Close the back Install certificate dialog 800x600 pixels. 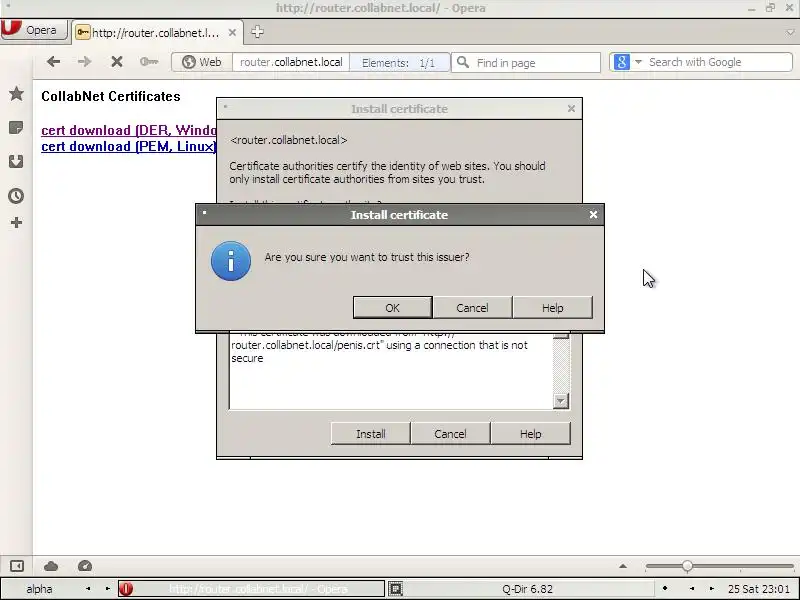tap(571, 109)
